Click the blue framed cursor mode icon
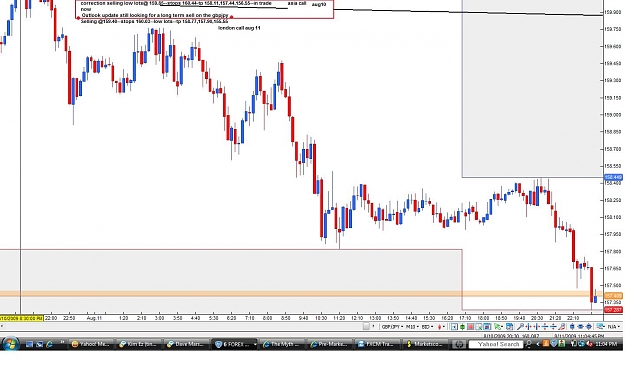The width and height of the screenshot is (625, 391). (454, 327)
